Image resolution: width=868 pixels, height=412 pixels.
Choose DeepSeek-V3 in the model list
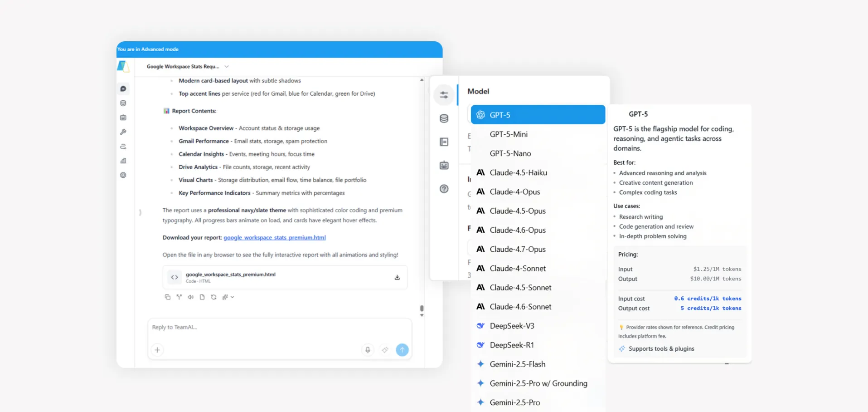click(538, 326)
